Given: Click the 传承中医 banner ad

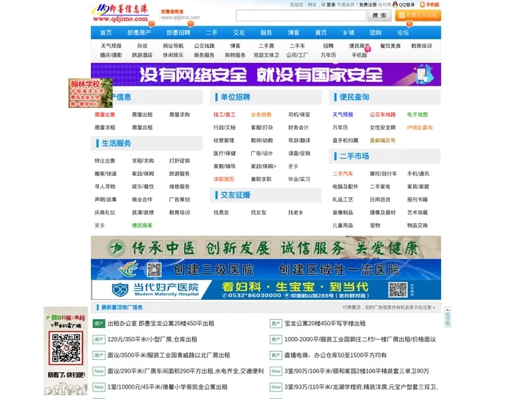Looking at the screenshot, I should coord(266,248).
